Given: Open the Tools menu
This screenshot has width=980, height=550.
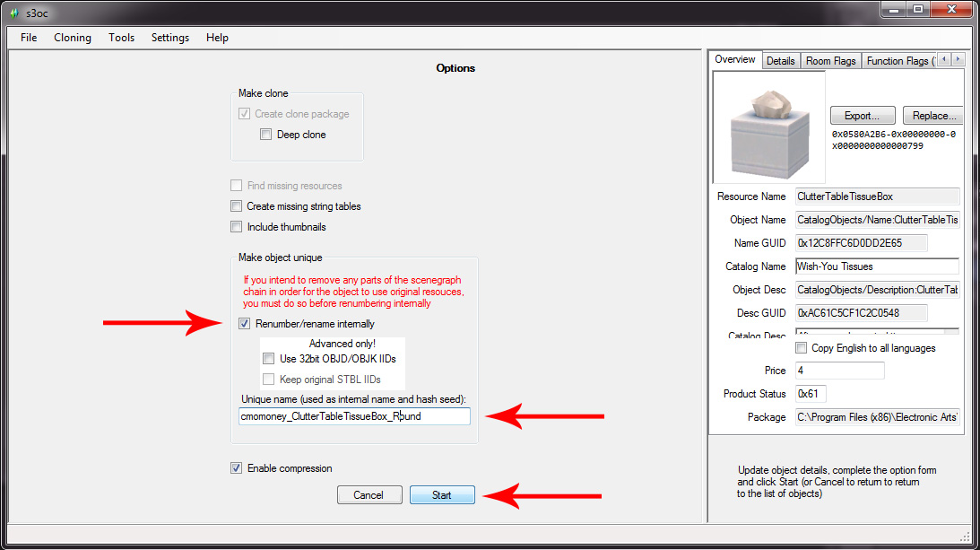Looking at the screenshot, I should 122,38.
